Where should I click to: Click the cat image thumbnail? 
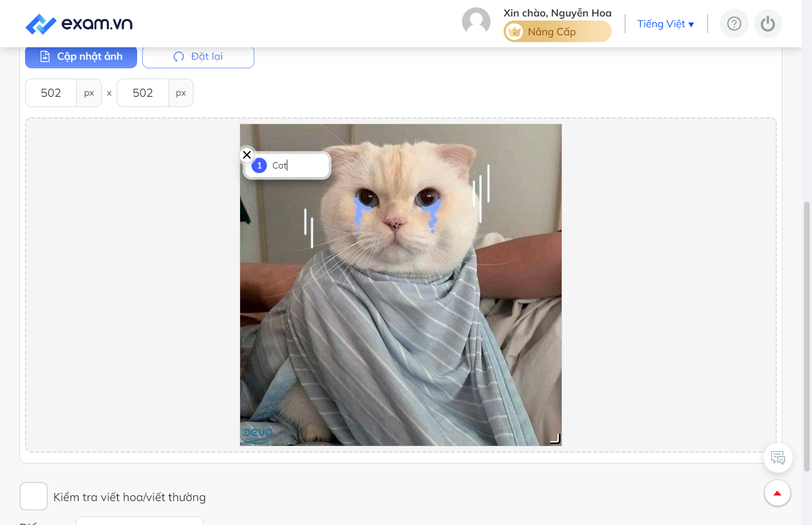click(x=401, y=285)
